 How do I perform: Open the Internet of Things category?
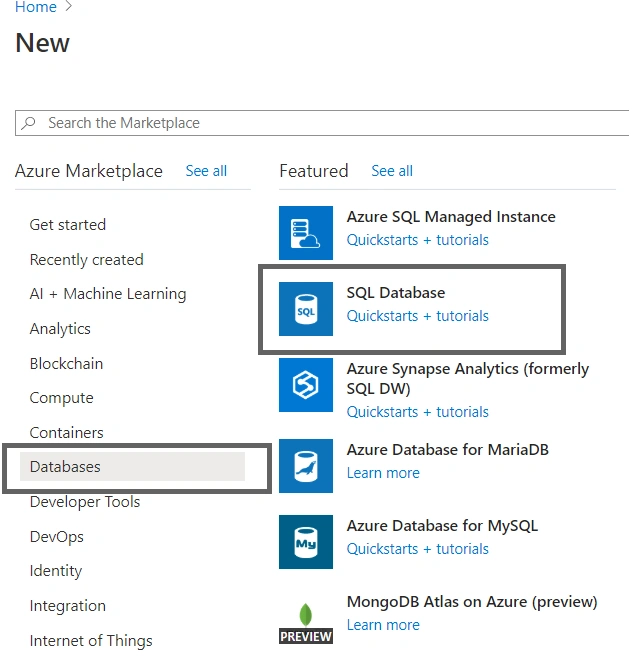91,641
